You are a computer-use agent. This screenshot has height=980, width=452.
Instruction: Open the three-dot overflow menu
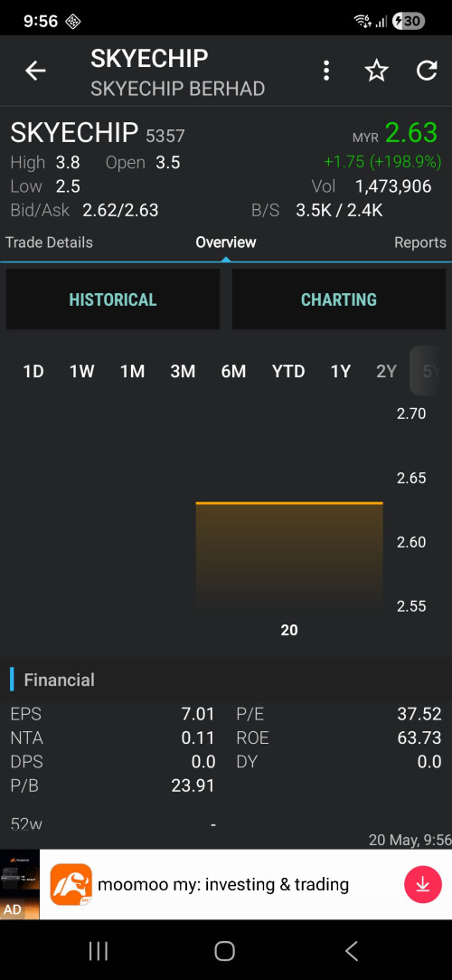click(325, 71)
